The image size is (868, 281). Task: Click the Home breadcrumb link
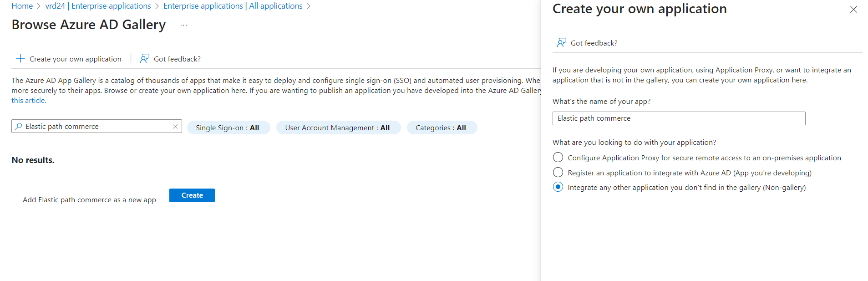click(22, 6)
